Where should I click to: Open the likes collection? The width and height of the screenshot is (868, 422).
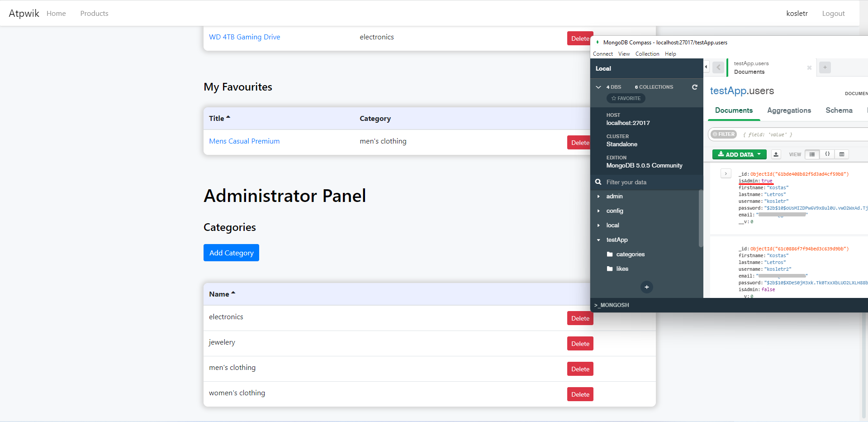[x=622, y=269]
